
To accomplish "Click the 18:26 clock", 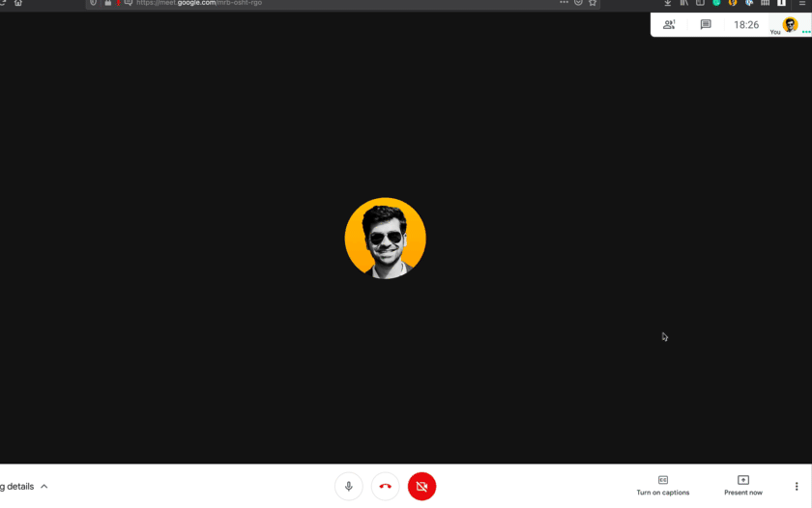I will pyautogui.click(x=746, y=25).
